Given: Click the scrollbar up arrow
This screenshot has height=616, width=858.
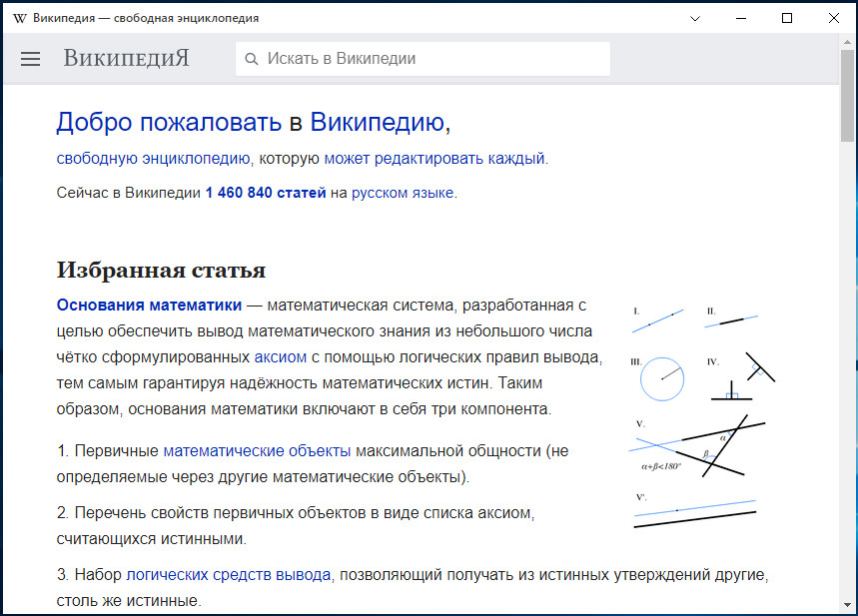Looking at the screenshot, I should point(848,42).
